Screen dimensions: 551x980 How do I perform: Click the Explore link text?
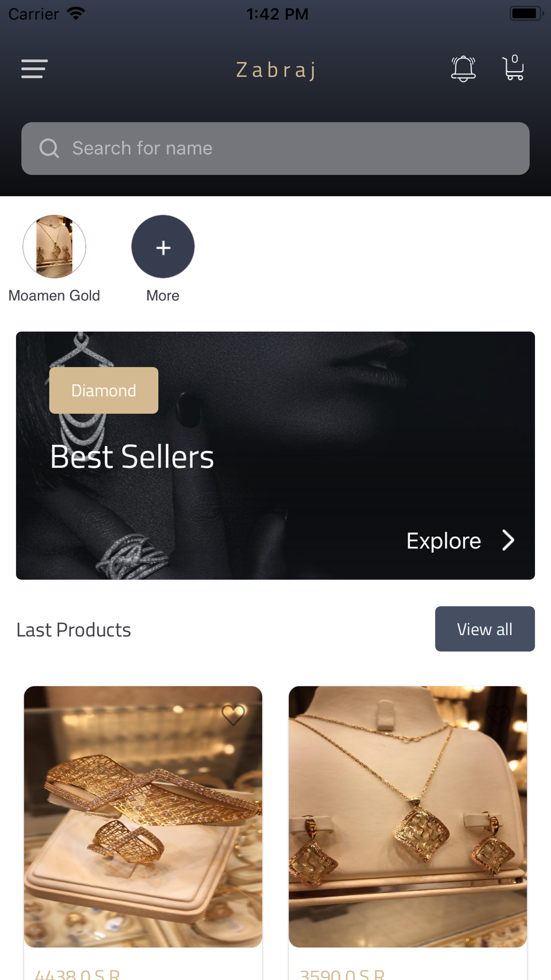pos(444,541)
